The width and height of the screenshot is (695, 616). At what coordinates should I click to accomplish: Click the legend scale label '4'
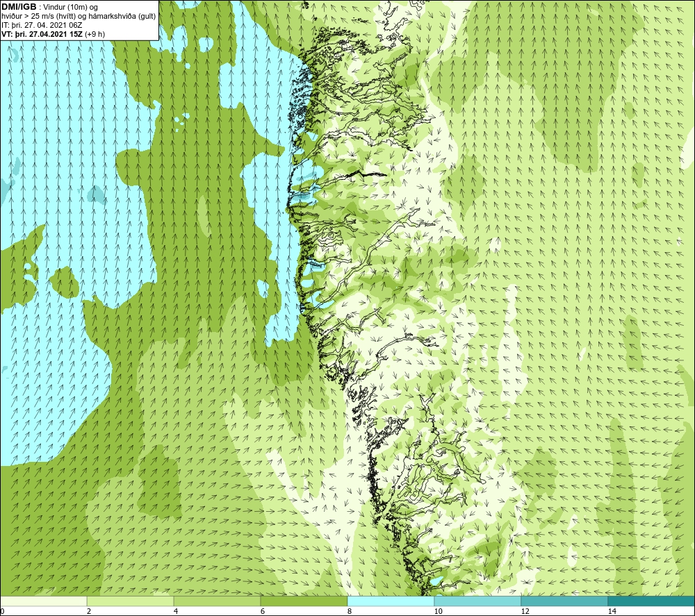coord(176,611)
